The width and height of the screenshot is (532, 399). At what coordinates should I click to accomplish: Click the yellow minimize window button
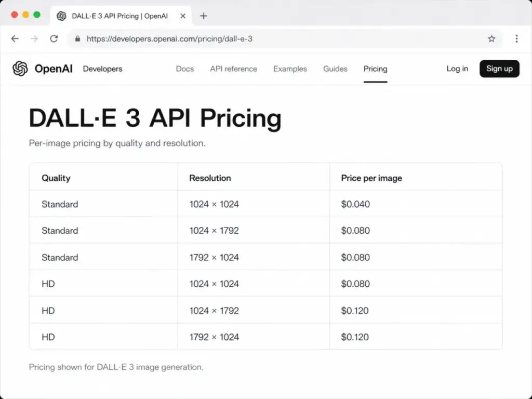[x=26, y=15]
